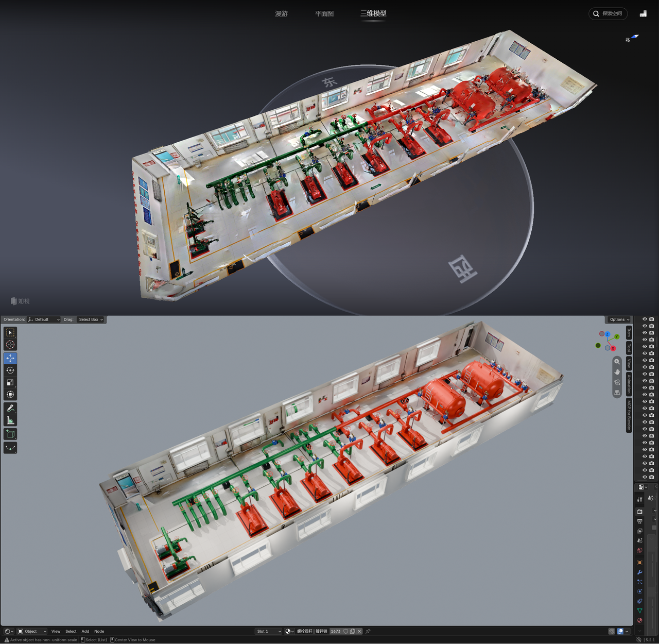The height and width of the screenshot is (644, 659).
Task: Unlink the material with the X button
Action: coord(359,631)
